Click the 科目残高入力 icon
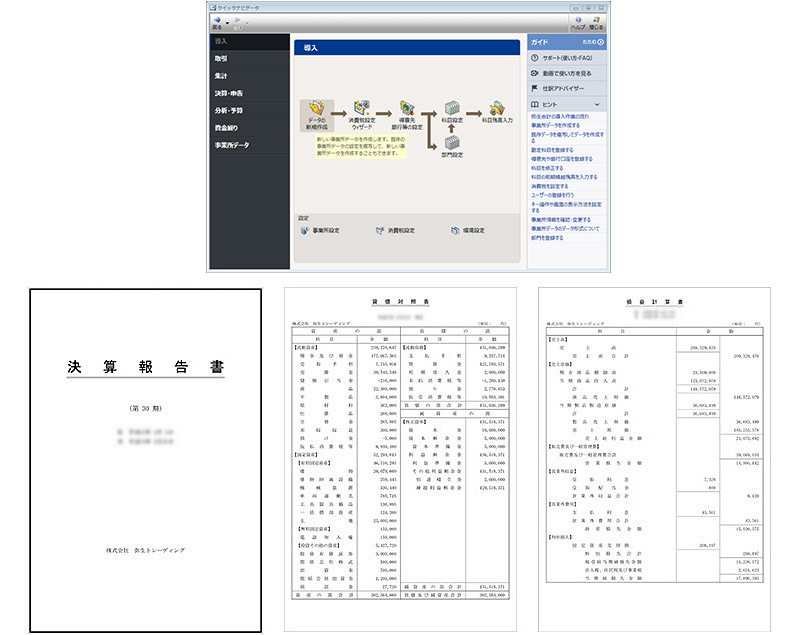Image resolution: width=800 pixels, height=635 pixels. click(x=498, y=108)
